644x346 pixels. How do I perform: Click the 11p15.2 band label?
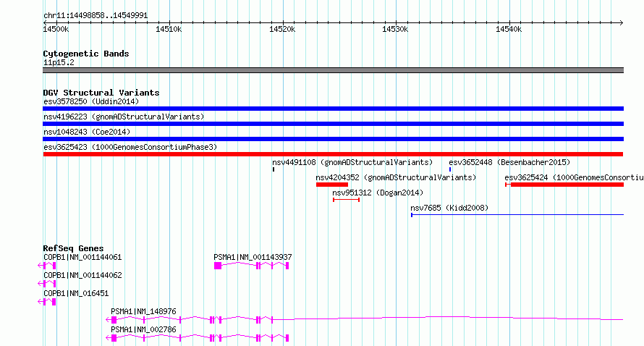pos(59,63)
